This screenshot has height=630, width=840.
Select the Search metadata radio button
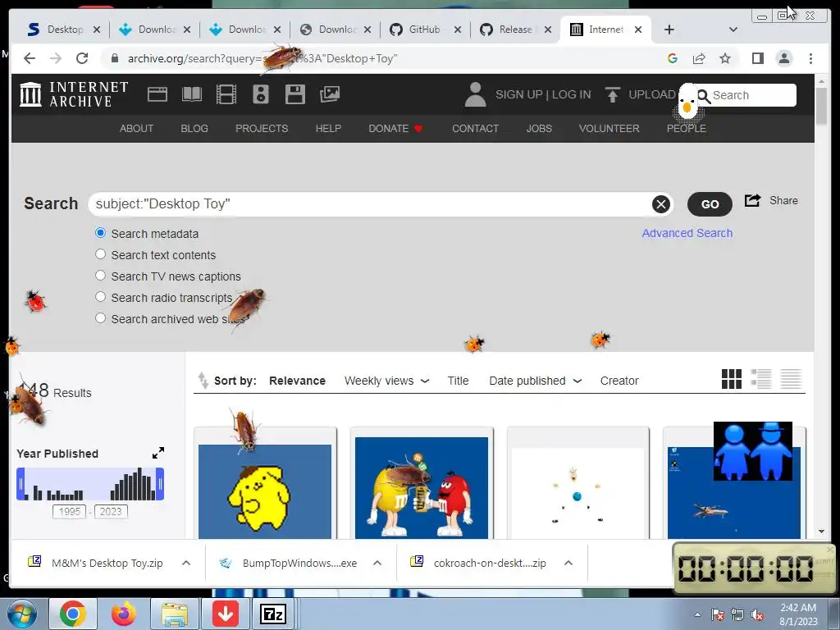[100, 233]
